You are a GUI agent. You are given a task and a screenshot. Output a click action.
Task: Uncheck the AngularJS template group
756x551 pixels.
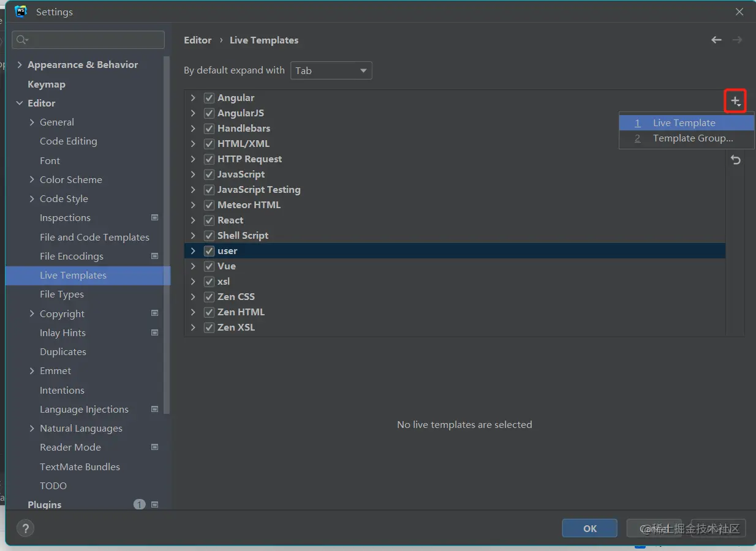(209, 113)
